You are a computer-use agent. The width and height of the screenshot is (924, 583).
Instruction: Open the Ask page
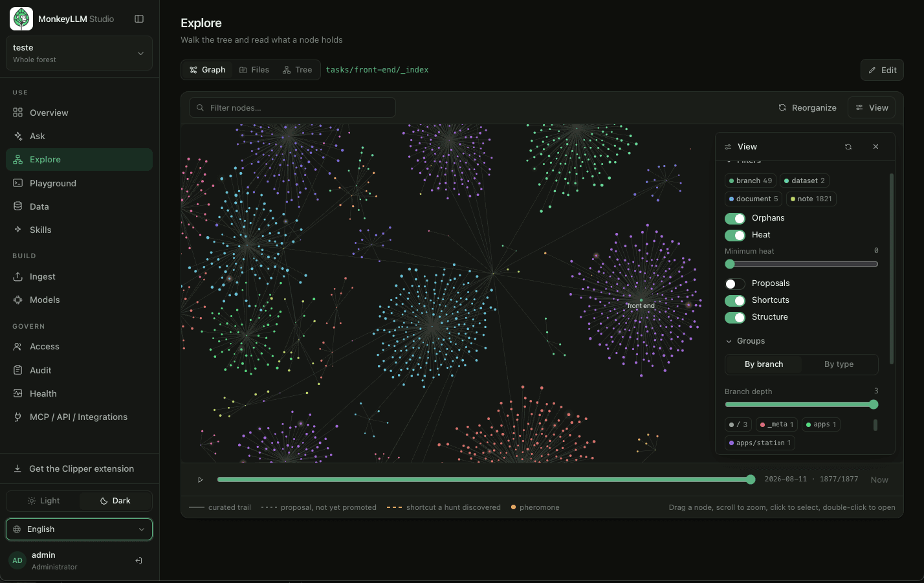click(x=79, y=136)
